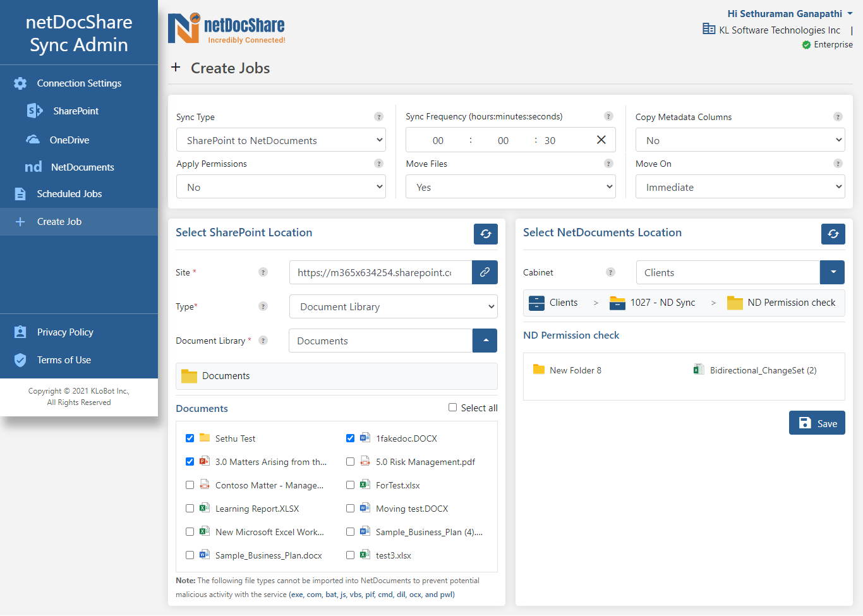Click the Connection Settings gear icon

click(20, 83)
